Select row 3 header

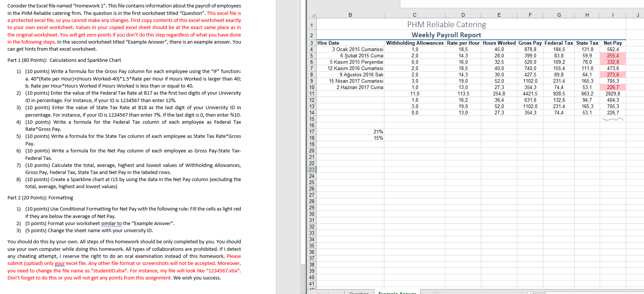click(x=312, y=43)
